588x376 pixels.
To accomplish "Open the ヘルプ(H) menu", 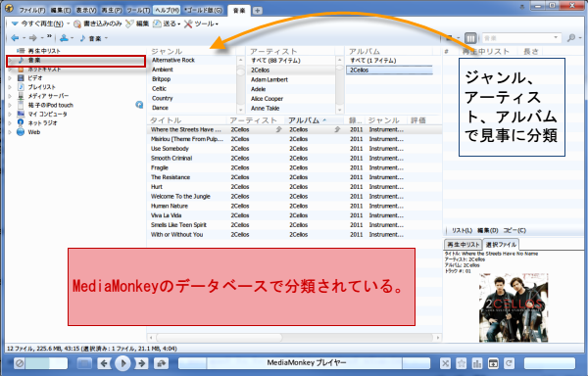I will click(167, 10).
